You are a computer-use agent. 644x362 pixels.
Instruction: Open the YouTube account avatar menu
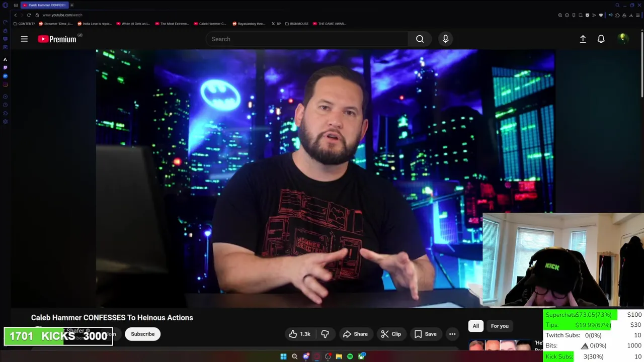coord(623,38)
